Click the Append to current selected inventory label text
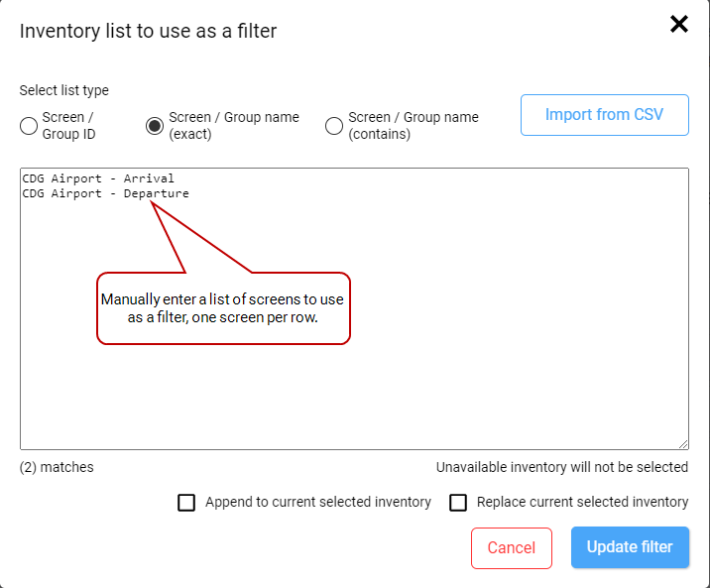Image resolution: width=710 pixels, height=588 pixels. click(x=317, y=503)
